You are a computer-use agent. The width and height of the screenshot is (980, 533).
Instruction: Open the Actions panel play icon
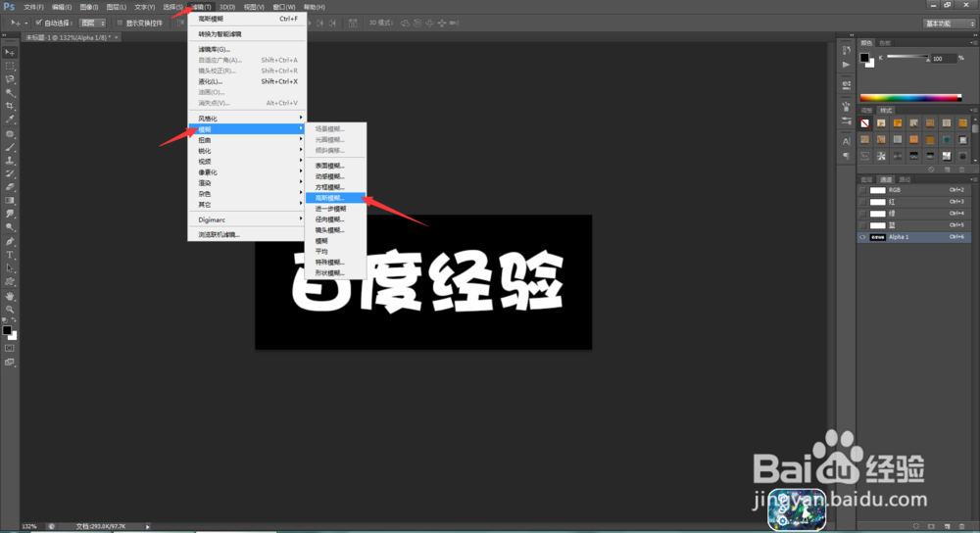847,65
